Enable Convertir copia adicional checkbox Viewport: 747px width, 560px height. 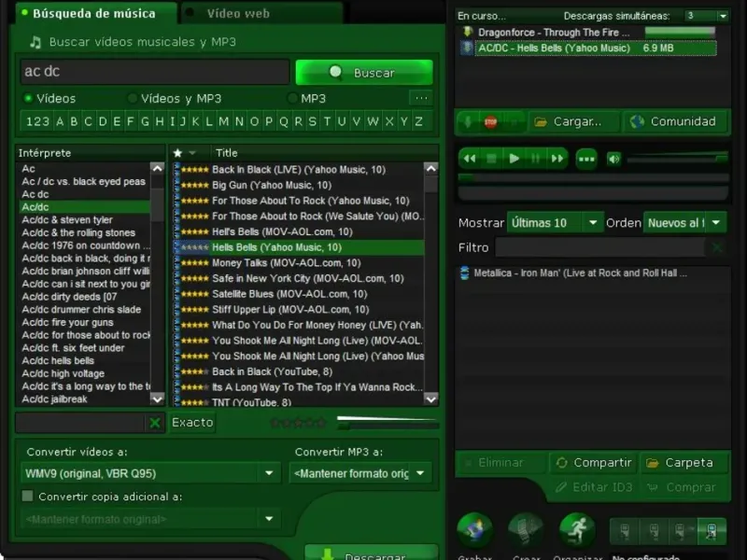click(28, 497)
